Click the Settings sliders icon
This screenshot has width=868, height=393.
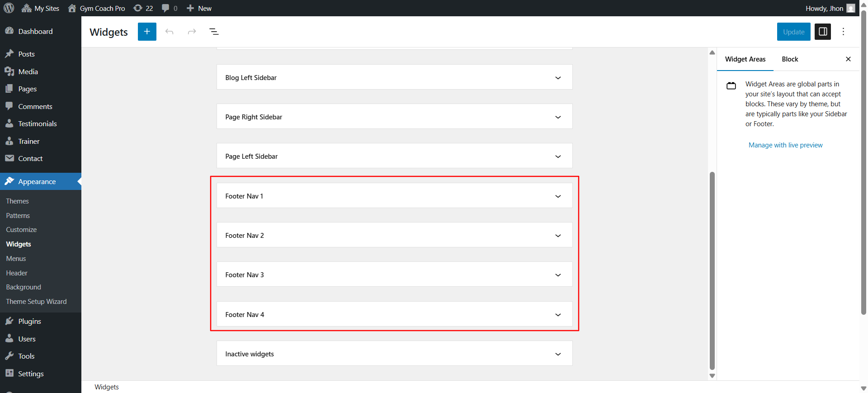[9, 373]
